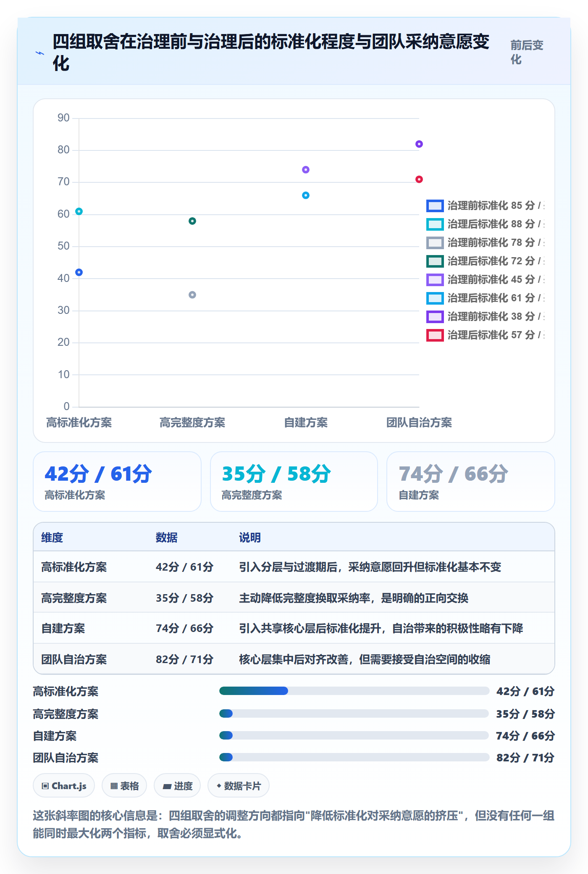This screenshot has width=588, height=874.
Task: Click description starting 引入共享核心层后
Action: tap(381, 629)
